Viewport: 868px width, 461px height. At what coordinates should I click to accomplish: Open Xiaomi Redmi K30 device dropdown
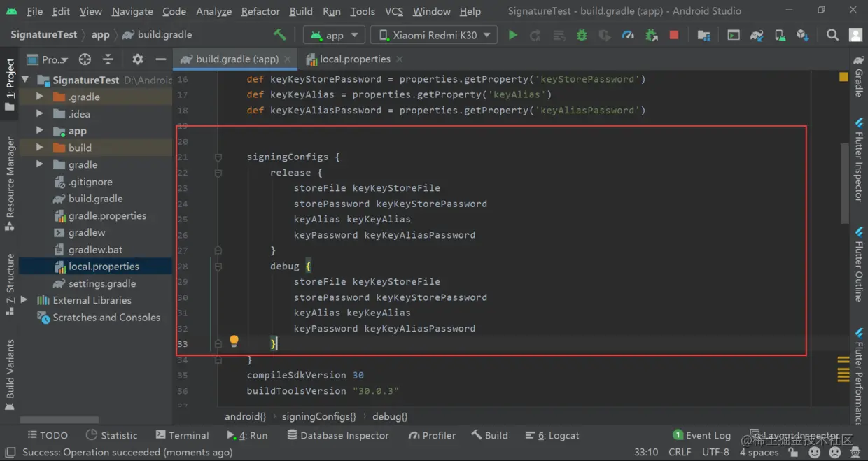coord(434,35)
